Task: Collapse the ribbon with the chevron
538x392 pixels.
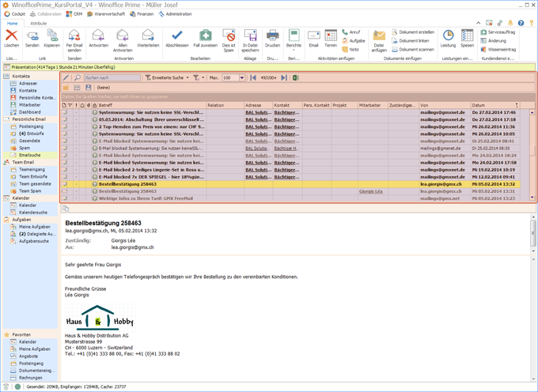Action: tap(479, 23)
